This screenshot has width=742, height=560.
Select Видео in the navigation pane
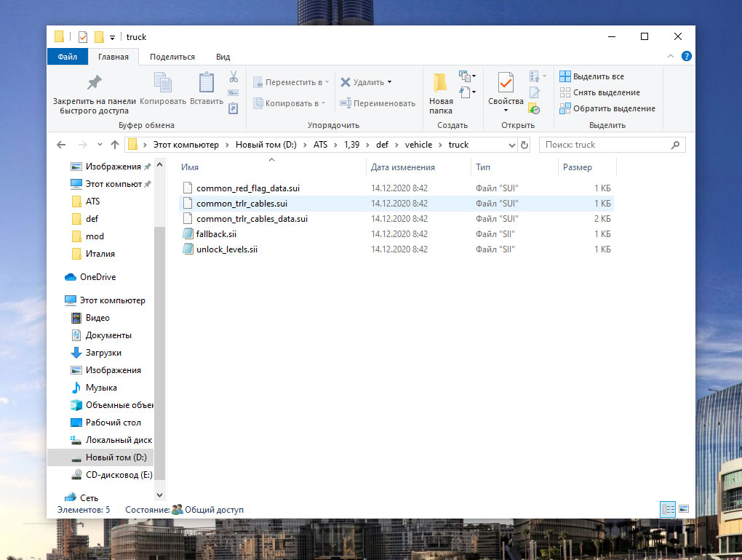point(97,318)
